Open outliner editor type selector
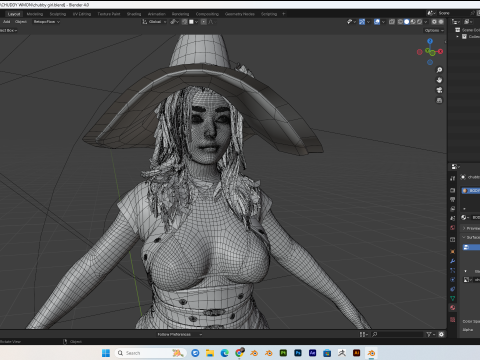The width and height of the screenshot is (480, 360). click(x=456, y=22)
